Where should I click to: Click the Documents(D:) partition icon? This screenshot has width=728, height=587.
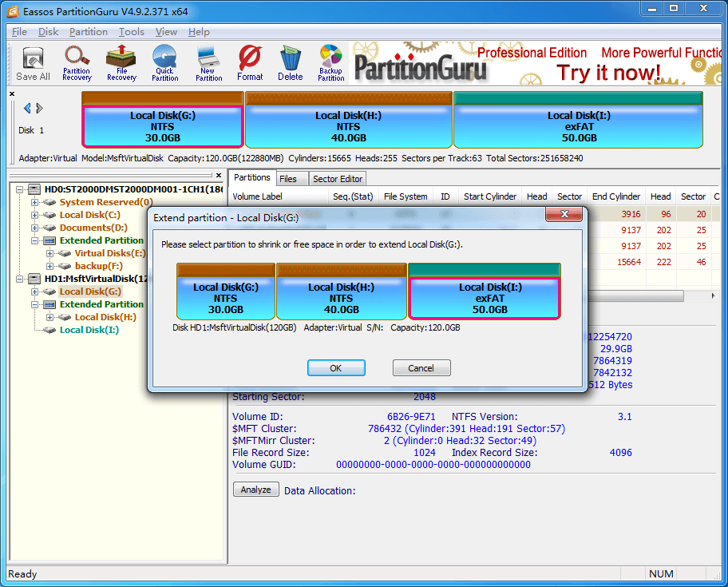coord(49,228)
